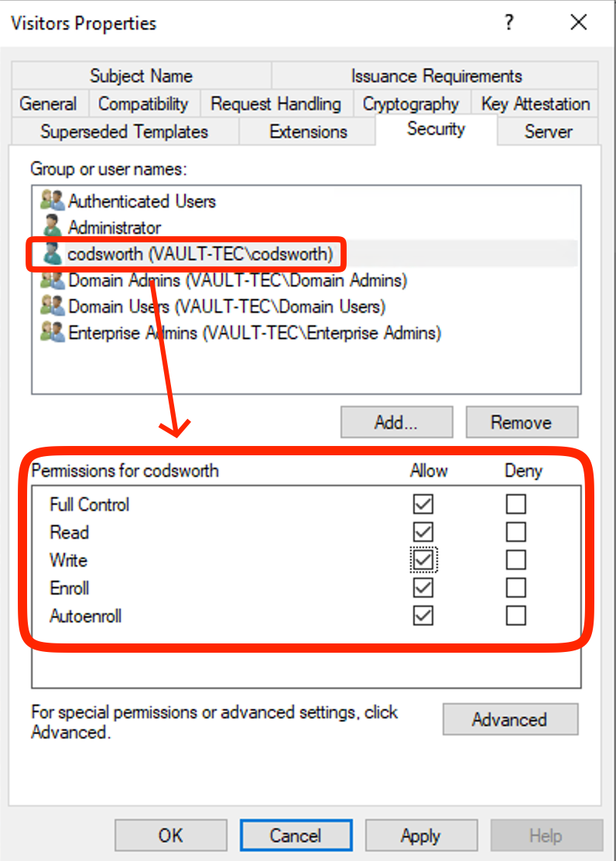
Task: Open the dialog help question mark
Action: (508, 23)
